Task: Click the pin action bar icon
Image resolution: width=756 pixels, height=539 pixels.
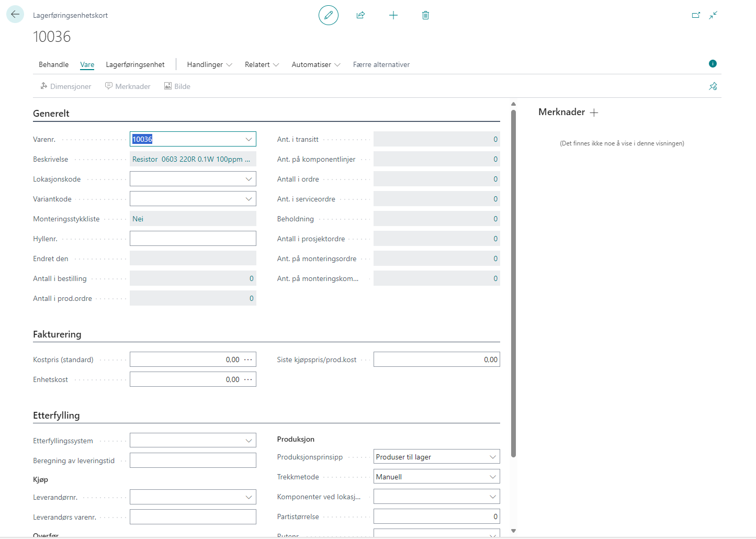Action: pos(713,86)
